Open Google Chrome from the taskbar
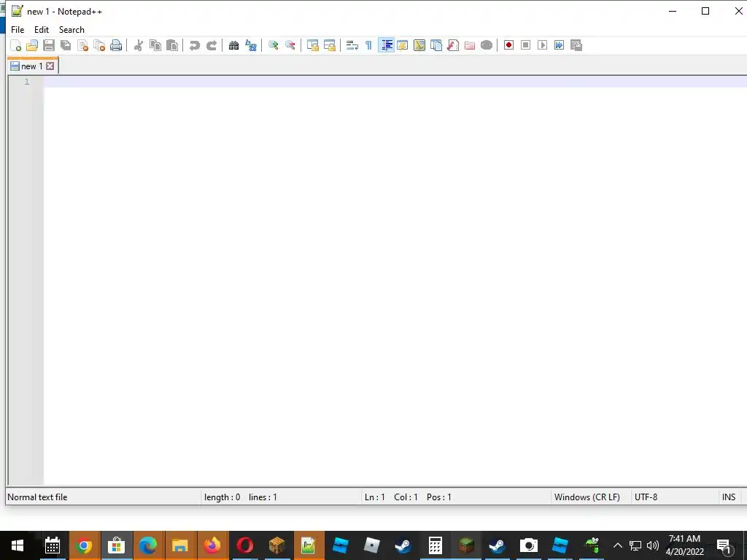This screenshot has height=560, width=747. pos(85,545)
